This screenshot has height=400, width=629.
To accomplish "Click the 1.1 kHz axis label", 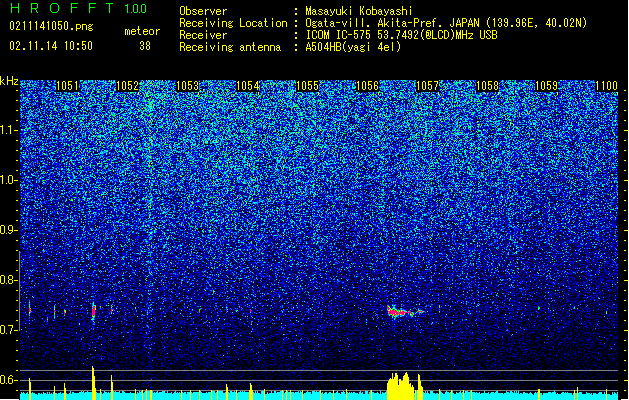I will tap(9, 130).
